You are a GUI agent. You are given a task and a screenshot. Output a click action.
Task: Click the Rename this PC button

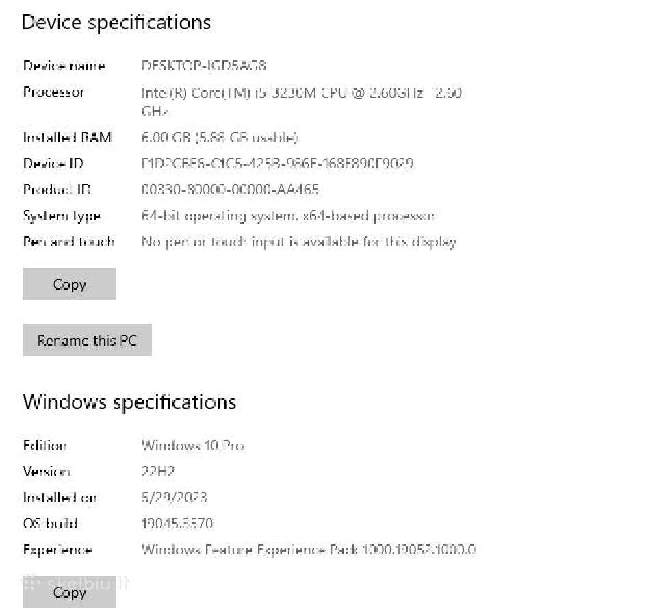tap(87, 340)
